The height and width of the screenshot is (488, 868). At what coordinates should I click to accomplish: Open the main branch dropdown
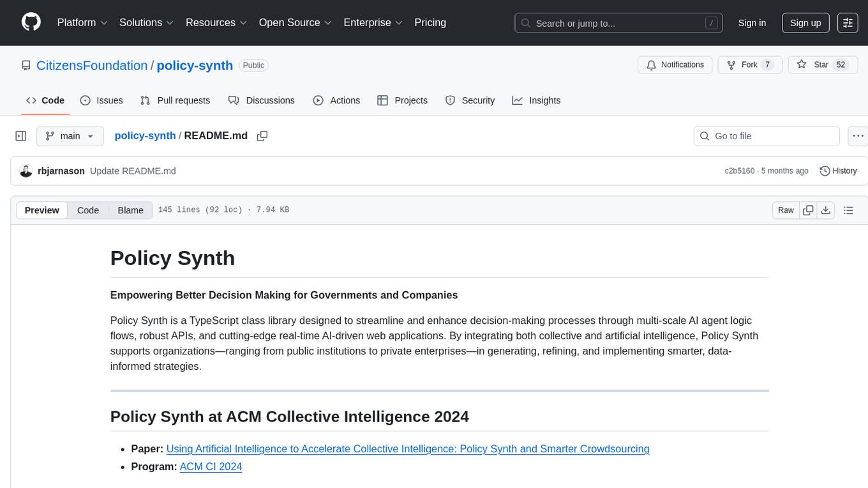(70, 136)
